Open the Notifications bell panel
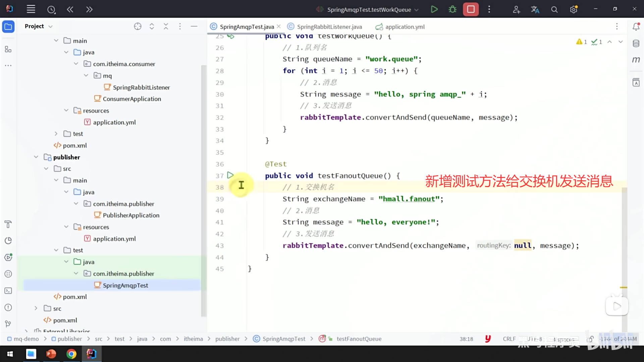 [636, 27]
